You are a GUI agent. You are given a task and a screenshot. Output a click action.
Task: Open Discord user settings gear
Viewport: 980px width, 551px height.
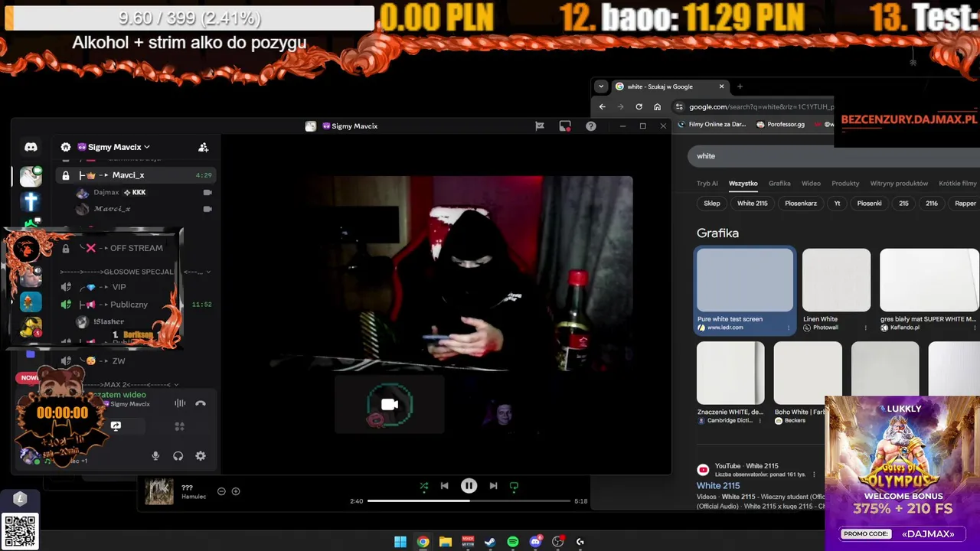click(201, 456)
